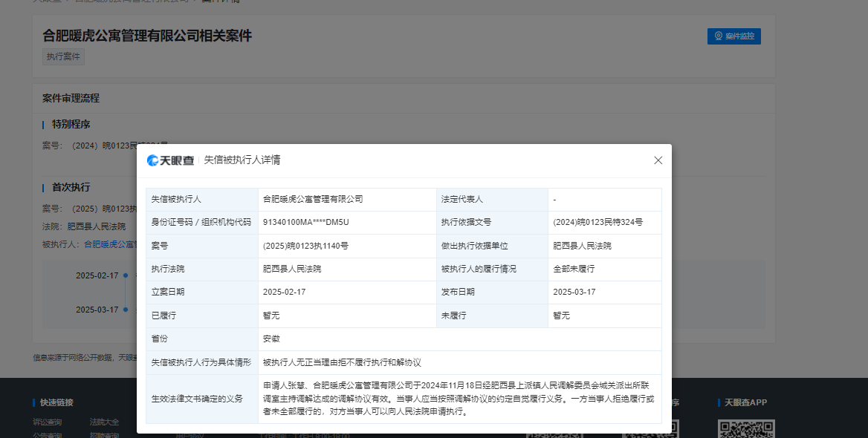
Task: Click the 案件审理流程 heading
Action: click(x=71, y=98)
